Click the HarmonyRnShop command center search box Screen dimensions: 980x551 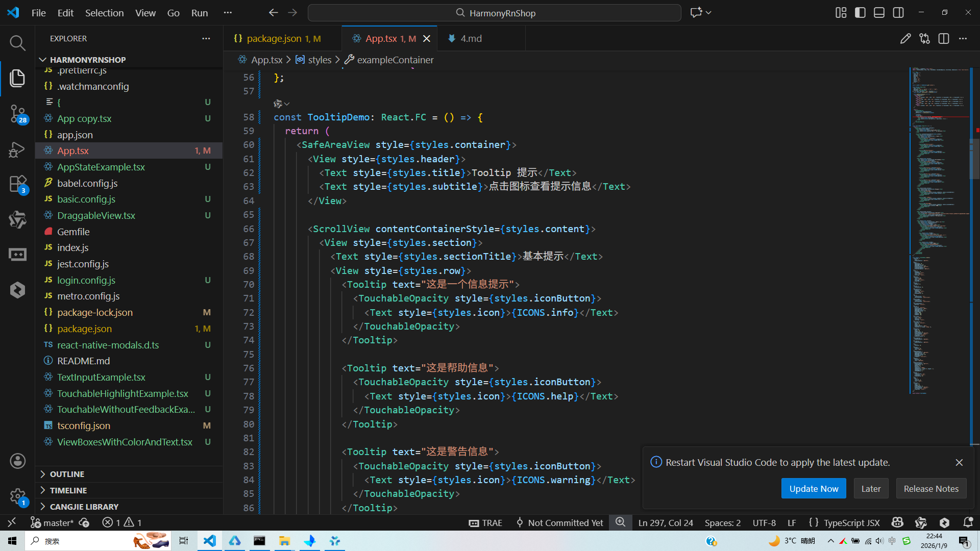494,13
